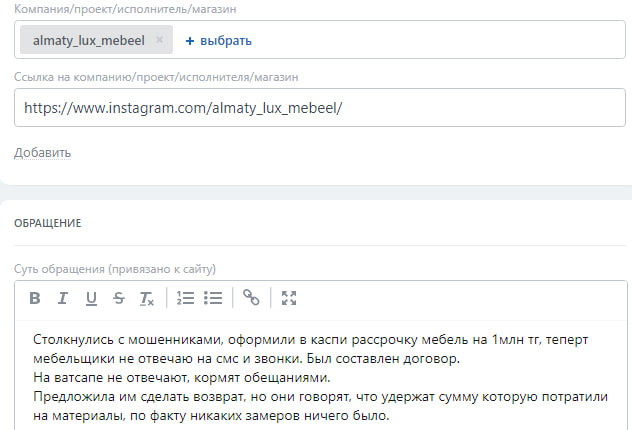Apply underline formatting

click(91, 298)
